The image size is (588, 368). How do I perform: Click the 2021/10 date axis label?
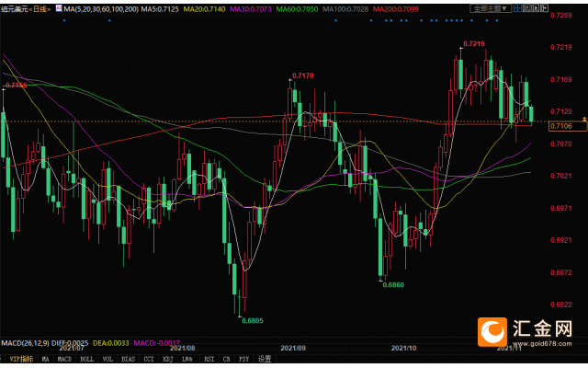[404, 348]
